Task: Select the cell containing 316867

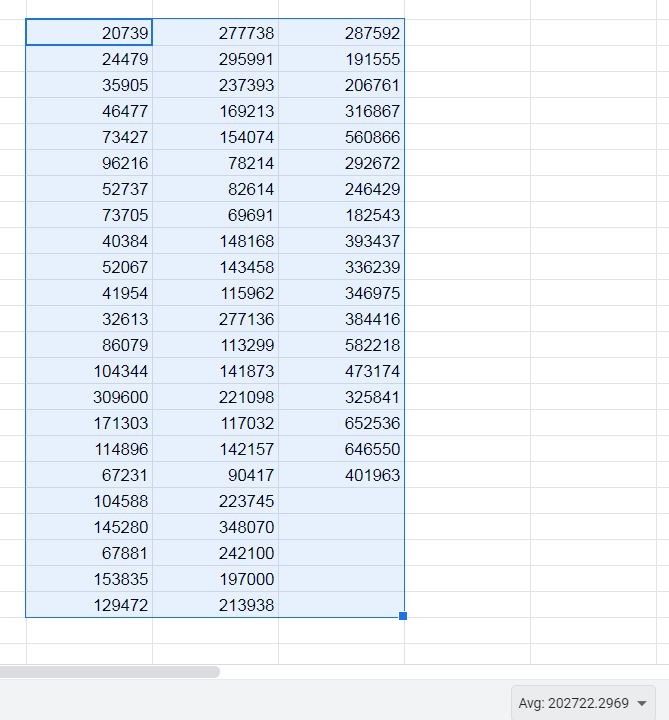Action: click(x=342, y=111)
